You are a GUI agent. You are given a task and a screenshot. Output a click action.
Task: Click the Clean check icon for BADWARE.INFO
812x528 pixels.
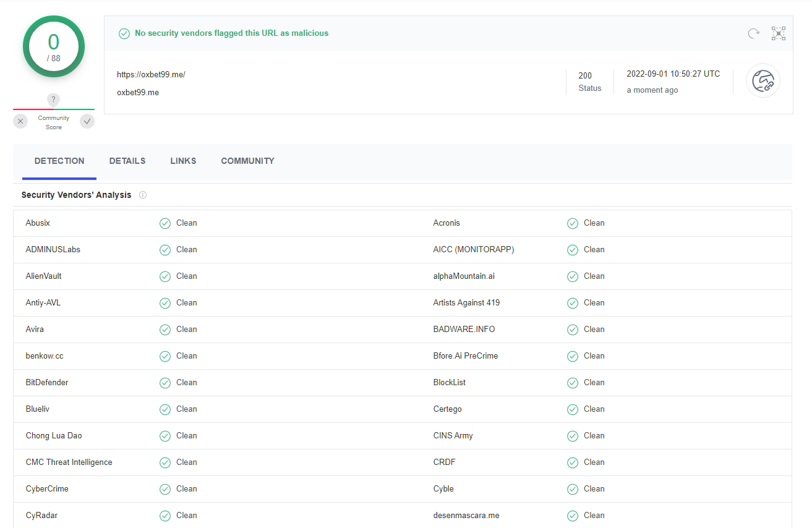pyautogui.click(x=573, y=330)
